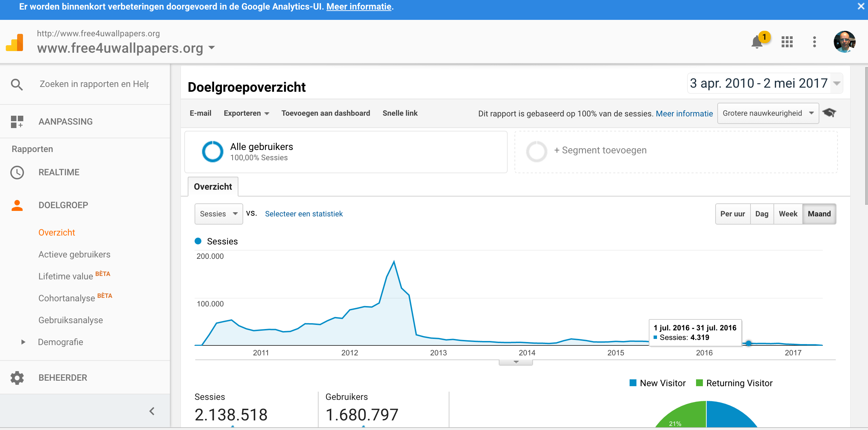Switch graph granularity to Dag
This screenshot has width=868, height=430.
(762, 214)
